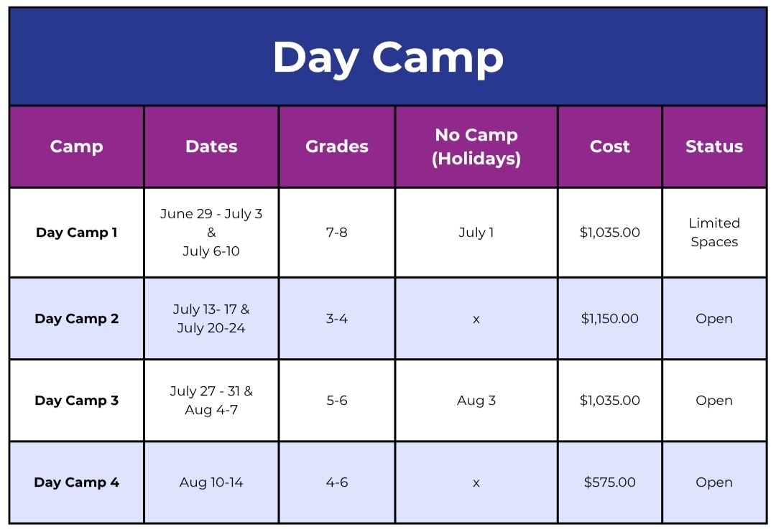Click the June 29 - July 3 dates cell
776x532 pixels.
(211, 233)
